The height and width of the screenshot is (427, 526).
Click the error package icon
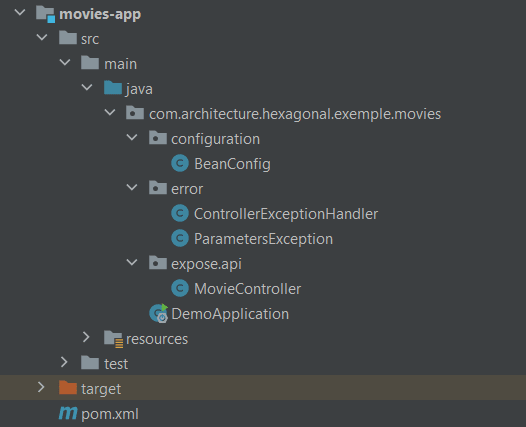158,188
